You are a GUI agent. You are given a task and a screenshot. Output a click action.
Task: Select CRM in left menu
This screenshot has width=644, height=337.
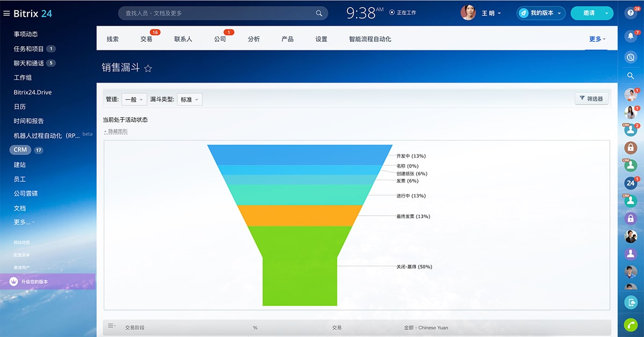pos(20,150)
